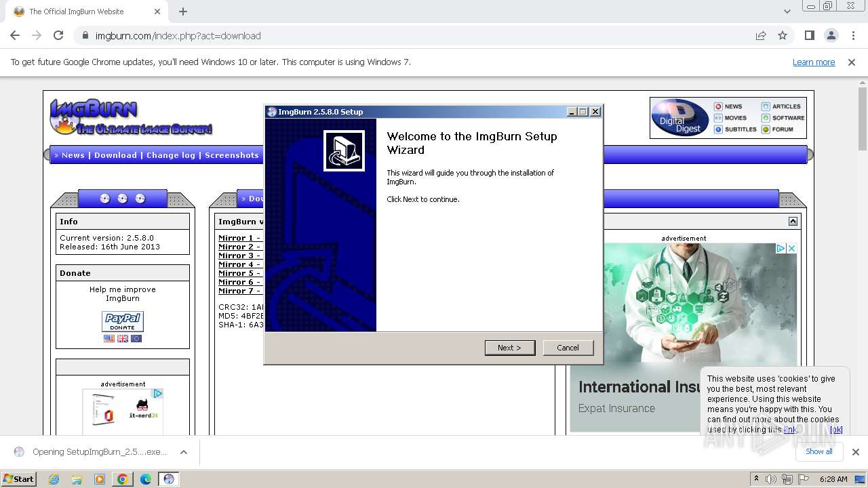Image resolution: width=868 pixels, height=488 pixels.
Task: Dismiss the Chrome update notice
Action: 852,62
